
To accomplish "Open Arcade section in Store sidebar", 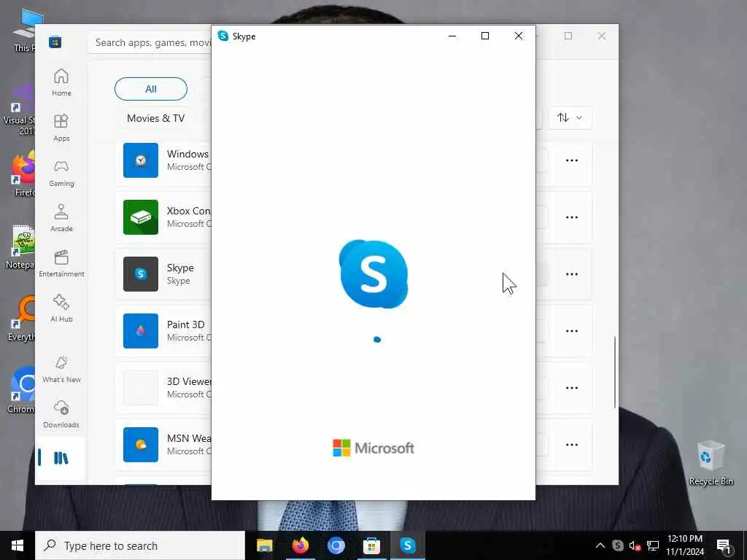I will [61, 218].
